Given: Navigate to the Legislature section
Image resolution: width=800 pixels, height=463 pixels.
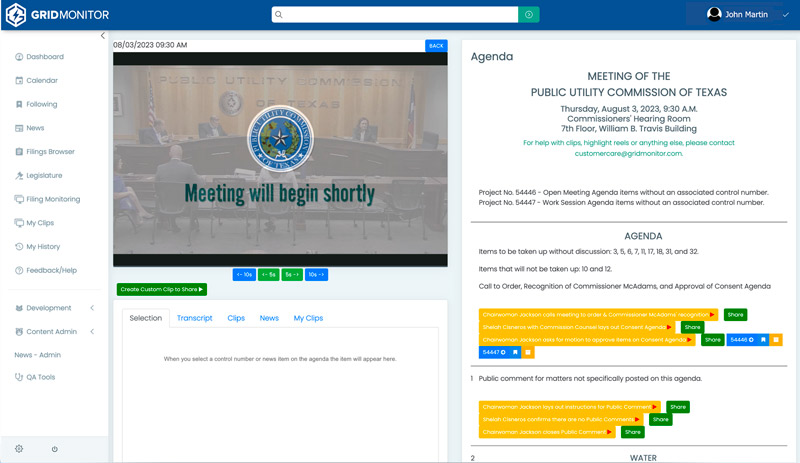Looking at the screenshot, I should click(39, 176).
